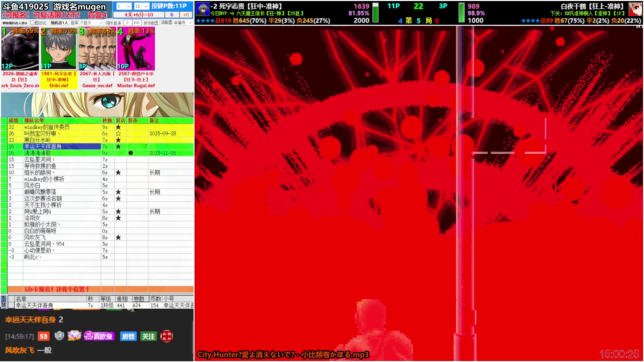This screenshot has height=362, width=644.
Task: Select character card 4 Master Rugal portrait
Action: 136,49
